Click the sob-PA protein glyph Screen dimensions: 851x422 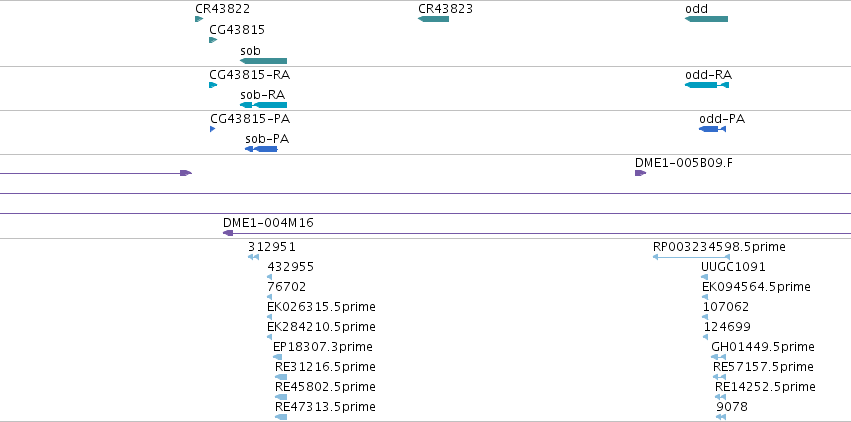click(x=261, y=149)
